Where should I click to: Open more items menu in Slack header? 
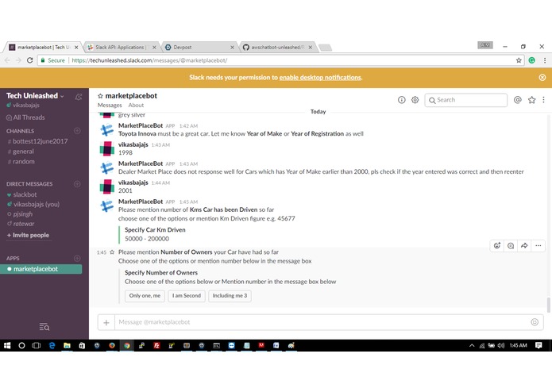(x=543, y=100)
